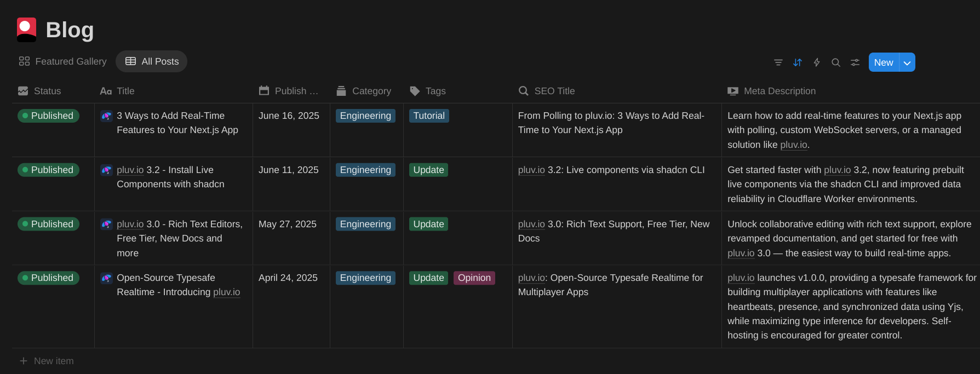Click Published status for June 16 post
The image size is (980, 374).
coord(48,116)
